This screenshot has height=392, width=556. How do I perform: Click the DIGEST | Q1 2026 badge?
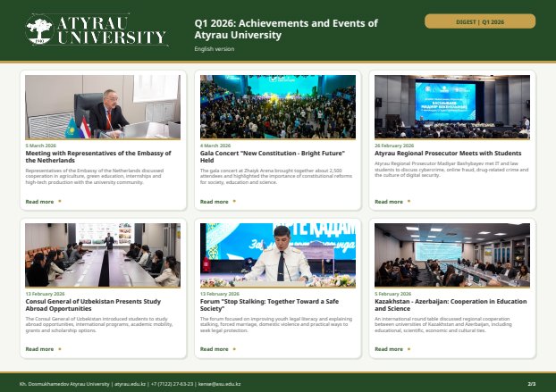click(x=480, y=21)
